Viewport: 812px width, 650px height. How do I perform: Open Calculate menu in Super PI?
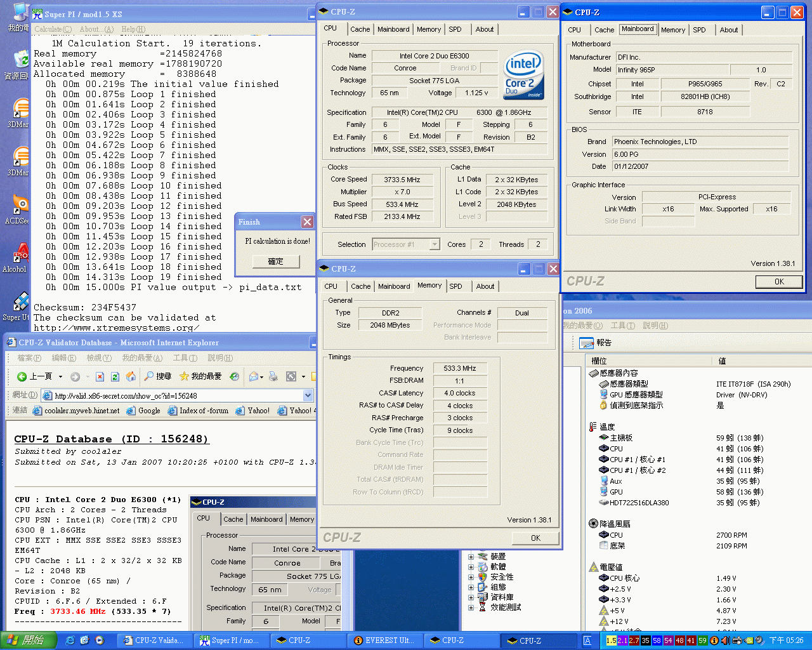53,29
